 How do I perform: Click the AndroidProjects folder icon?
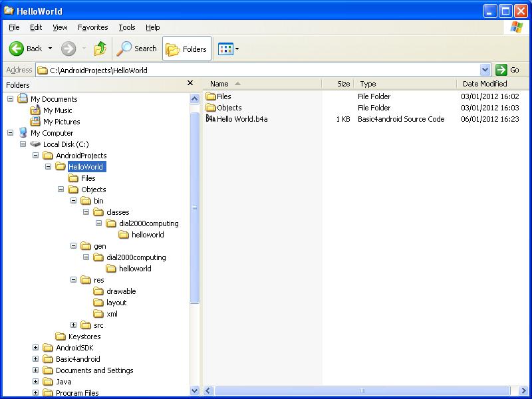pyautogui.click(x=48, y=156)
